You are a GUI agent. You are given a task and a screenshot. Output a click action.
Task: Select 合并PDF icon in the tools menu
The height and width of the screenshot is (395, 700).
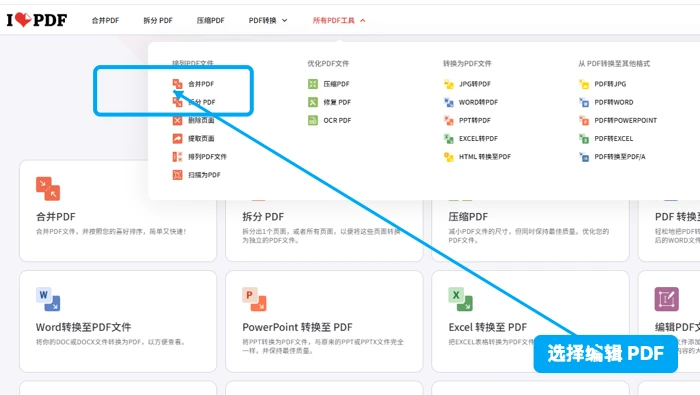(x=177, y=84)
